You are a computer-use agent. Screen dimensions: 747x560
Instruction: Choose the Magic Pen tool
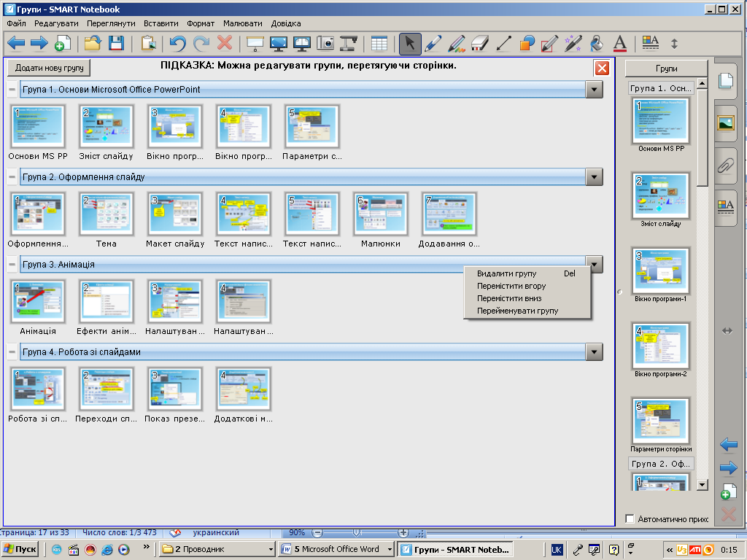click(573, 44)
